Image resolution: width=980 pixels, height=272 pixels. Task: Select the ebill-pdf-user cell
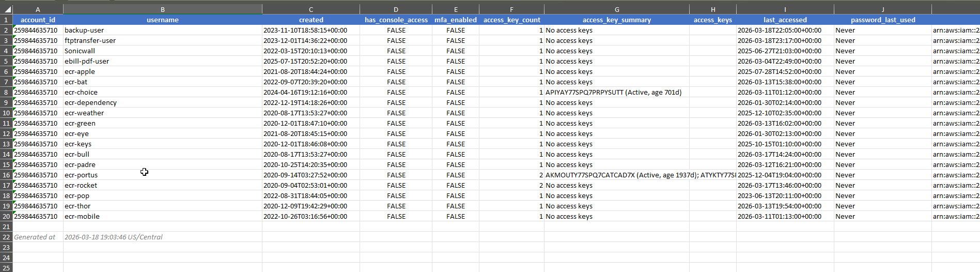click(x=163, y=61)
